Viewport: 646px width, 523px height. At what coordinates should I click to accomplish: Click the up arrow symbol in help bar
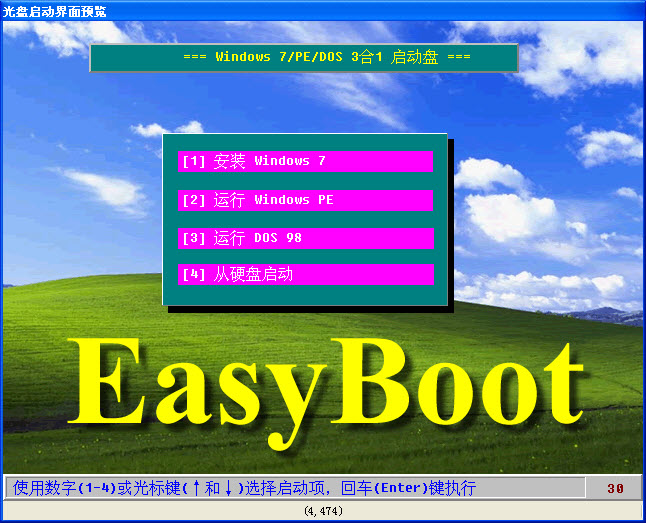point(197,489)
